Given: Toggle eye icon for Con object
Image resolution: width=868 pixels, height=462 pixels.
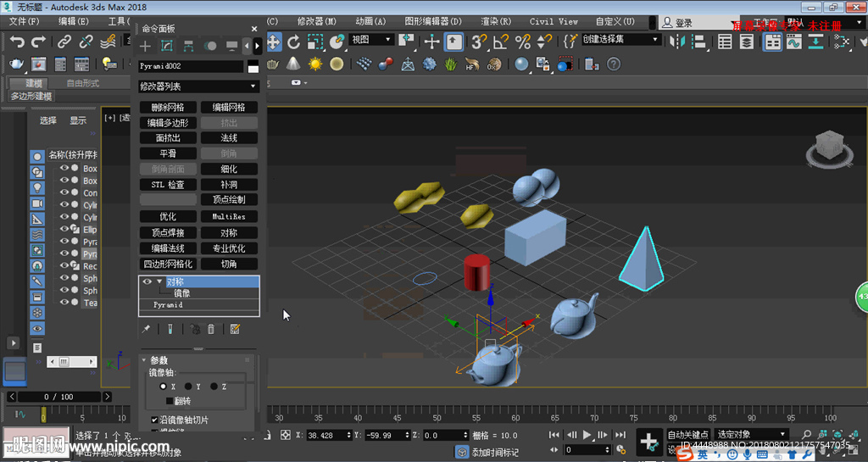Looking at the screenshot, I should pos(64,192).
